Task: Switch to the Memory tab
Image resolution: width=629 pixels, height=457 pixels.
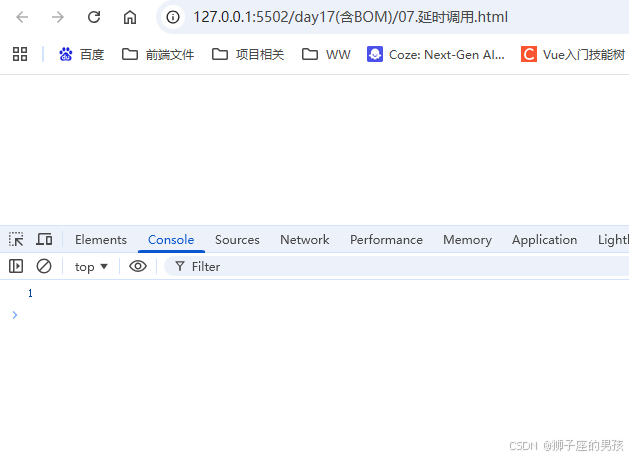Action: point(467,240)
